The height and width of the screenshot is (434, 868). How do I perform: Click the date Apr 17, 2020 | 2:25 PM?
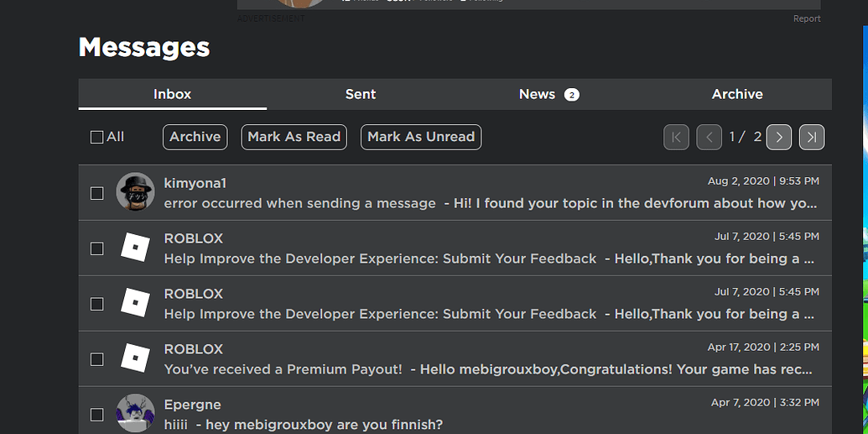[763, 348]
